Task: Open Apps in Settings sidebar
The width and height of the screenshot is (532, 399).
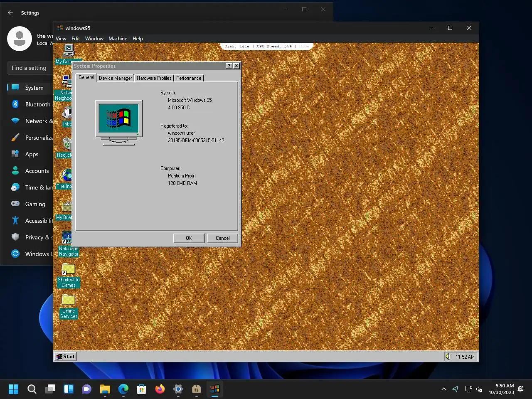Action: pyautogui.click(x=30, y=154)
